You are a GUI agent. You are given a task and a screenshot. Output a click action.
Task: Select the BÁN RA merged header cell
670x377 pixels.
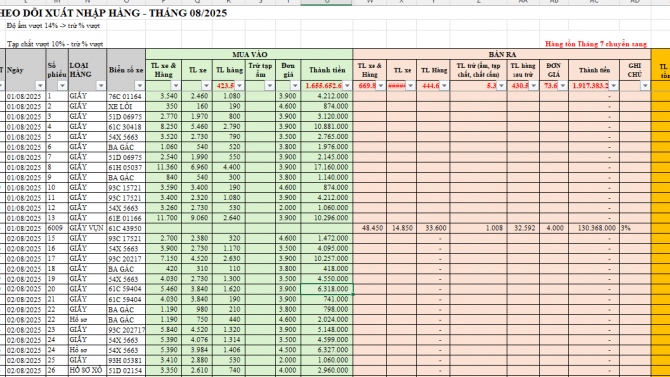click(x=502, y=54)
